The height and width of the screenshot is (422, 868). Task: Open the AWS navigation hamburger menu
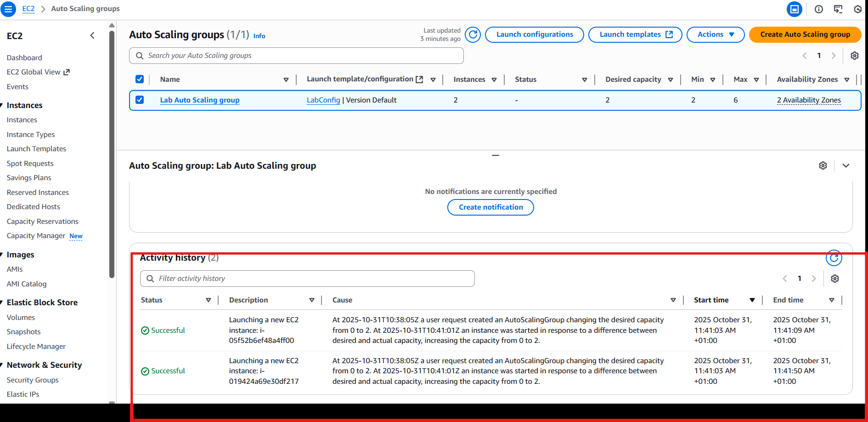tap(8, 9)
